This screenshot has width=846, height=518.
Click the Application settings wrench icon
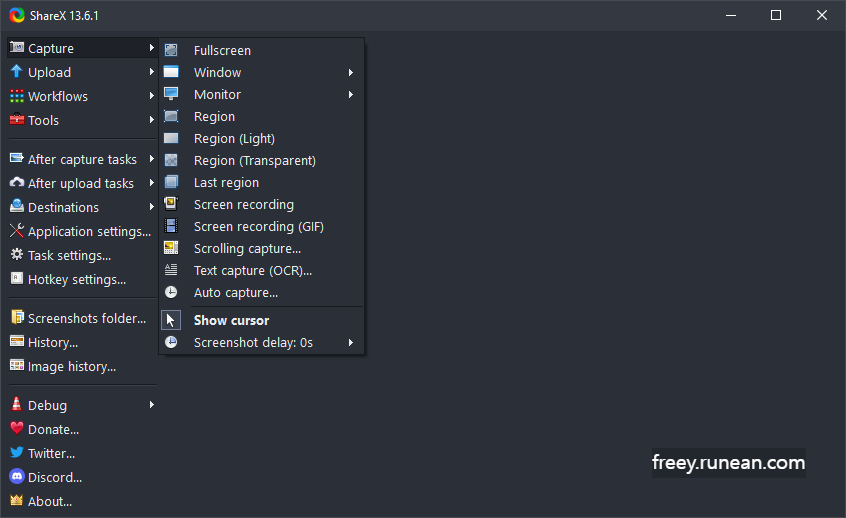coord(17,230)
